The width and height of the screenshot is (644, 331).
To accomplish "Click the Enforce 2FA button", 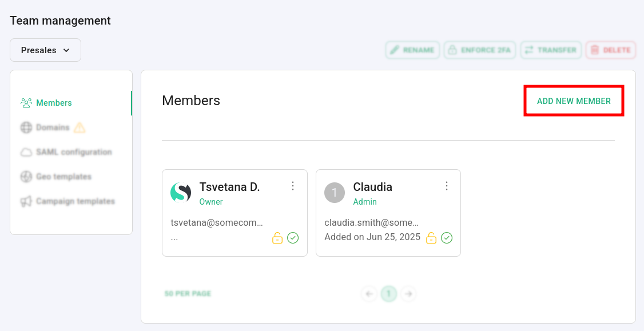I will point(479,50).
